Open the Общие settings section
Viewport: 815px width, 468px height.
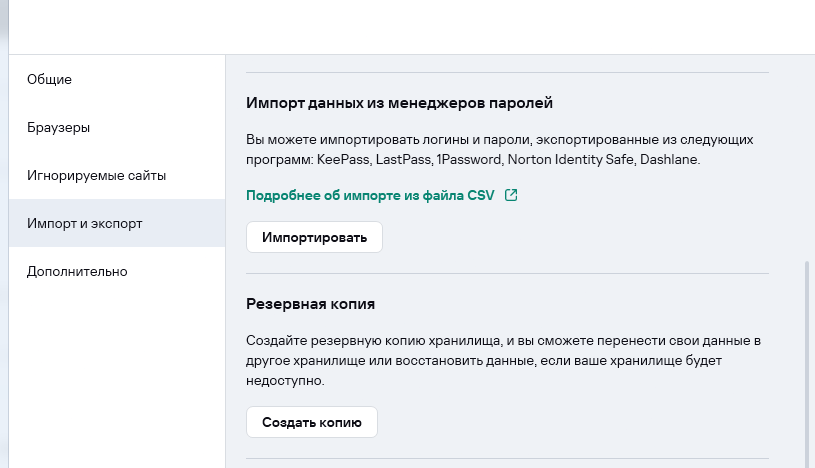point(50,79)
